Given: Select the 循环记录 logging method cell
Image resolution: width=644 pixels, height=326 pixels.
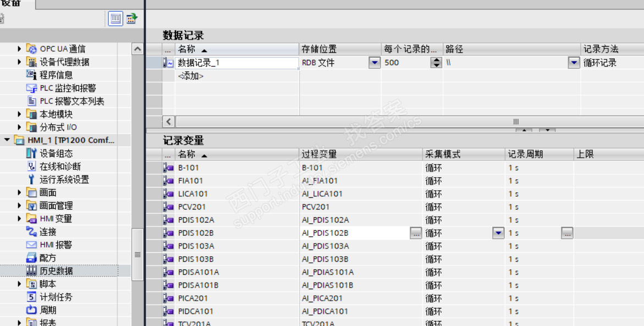Looking at the screenshot, I should (612, 63).
